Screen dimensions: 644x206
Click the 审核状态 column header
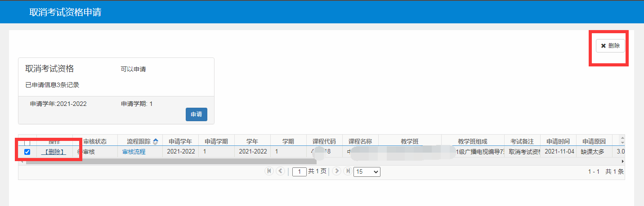point(95,141)
